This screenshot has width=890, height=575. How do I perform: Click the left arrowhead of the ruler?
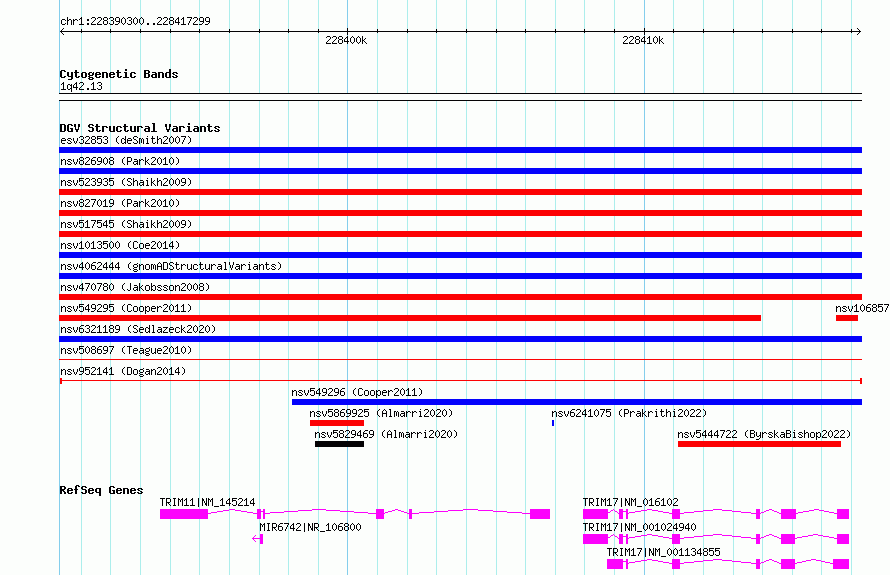(63, 31)
